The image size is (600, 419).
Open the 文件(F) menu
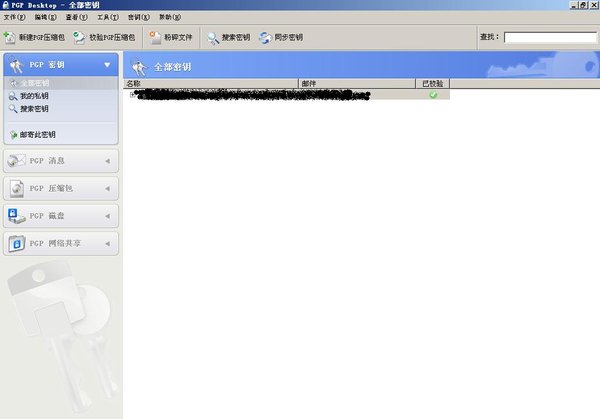pos(15,17)
